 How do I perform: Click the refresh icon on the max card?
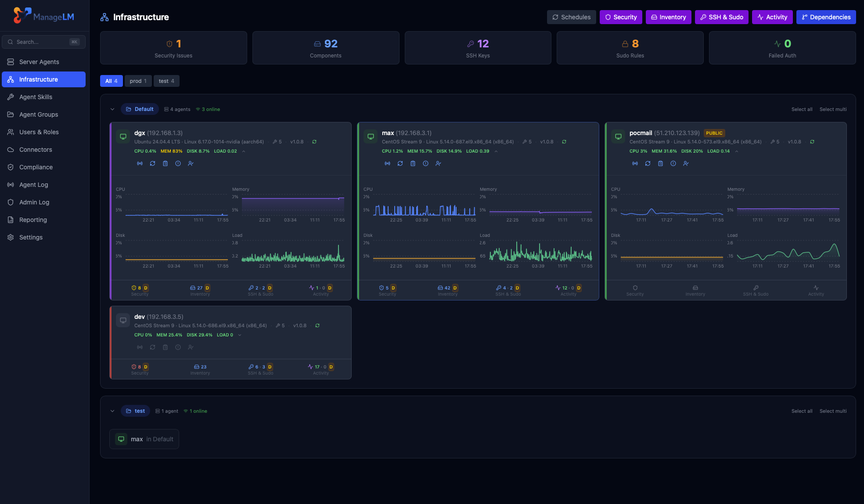[x=400, y=163]
